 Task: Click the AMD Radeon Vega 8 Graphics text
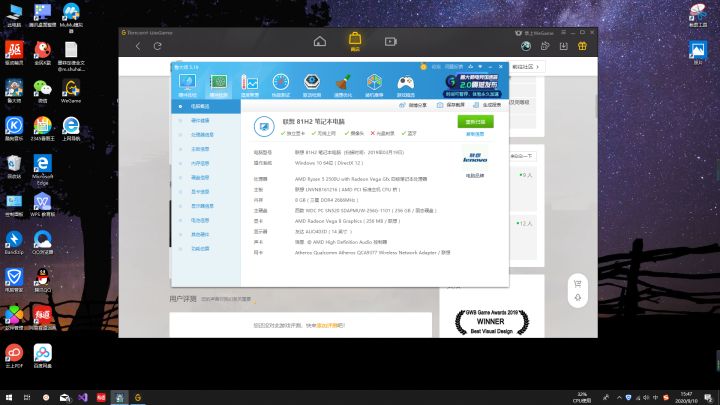click(347, 221)
